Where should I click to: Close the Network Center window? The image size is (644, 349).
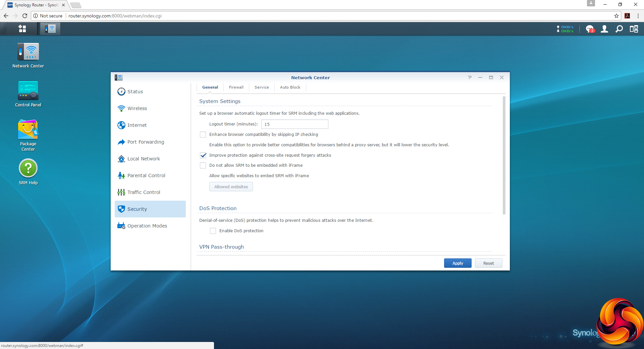(502, 78)
